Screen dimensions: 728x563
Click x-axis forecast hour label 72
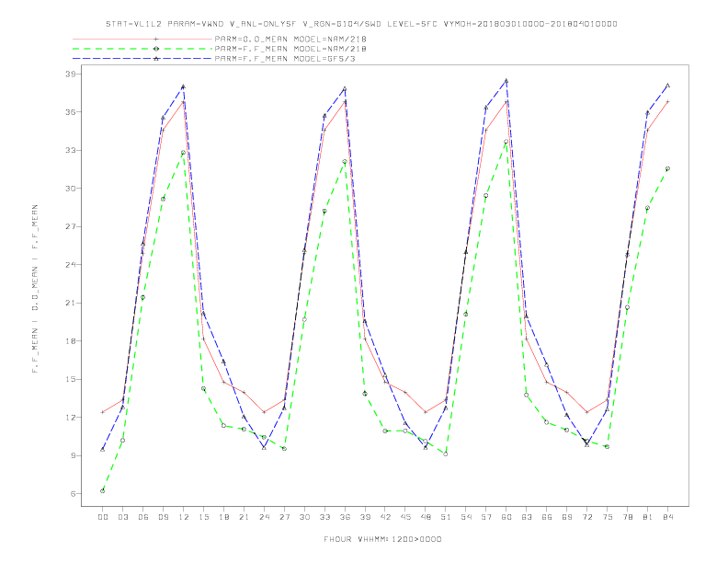pos(587,517)
